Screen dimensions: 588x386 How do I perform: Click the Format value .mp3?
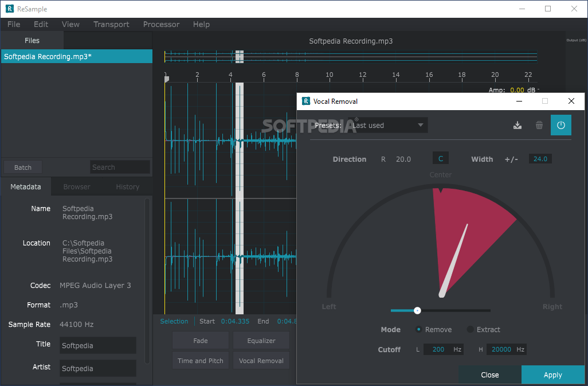point(69,305)
